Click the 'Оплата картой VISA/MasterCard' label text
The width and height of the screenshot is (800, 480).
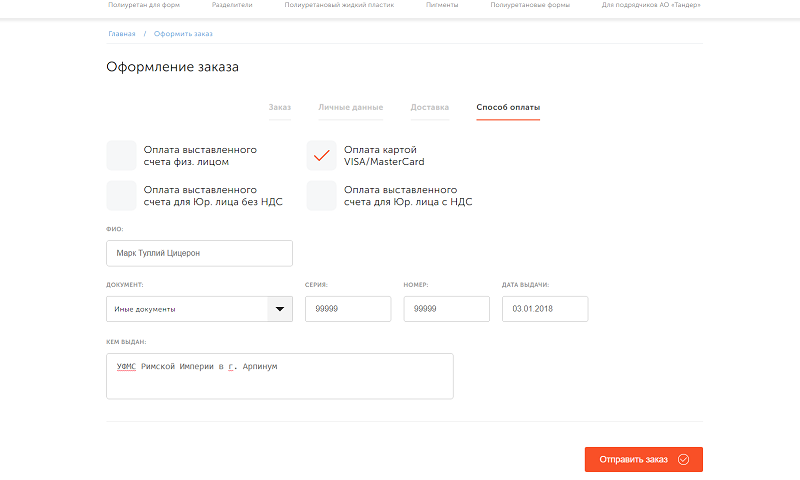tap(384, 156)
